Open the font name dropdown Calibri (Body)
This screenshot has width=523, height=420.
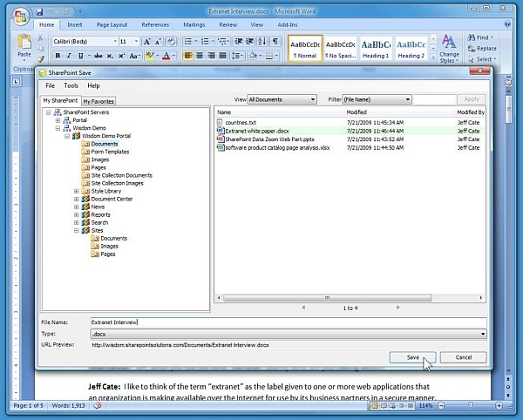pyautogui.click(x=115, y=41)
